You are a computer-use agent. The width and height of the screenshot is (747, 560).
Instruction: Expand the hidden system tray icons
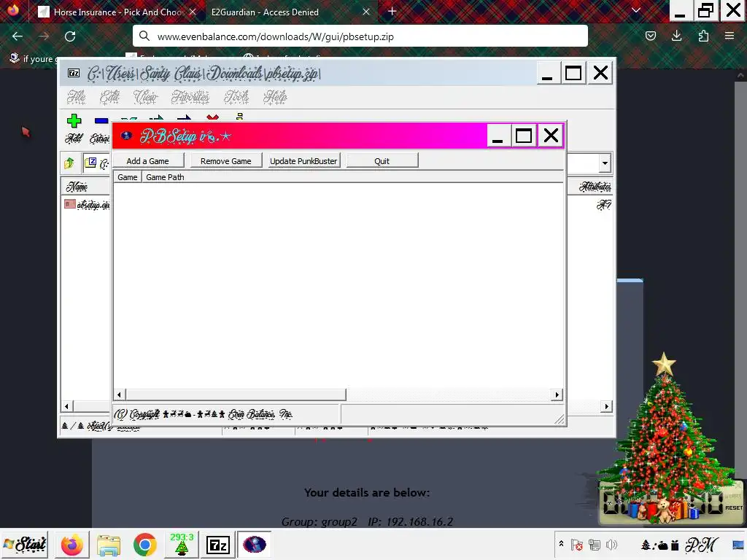(x=561, y=544)
